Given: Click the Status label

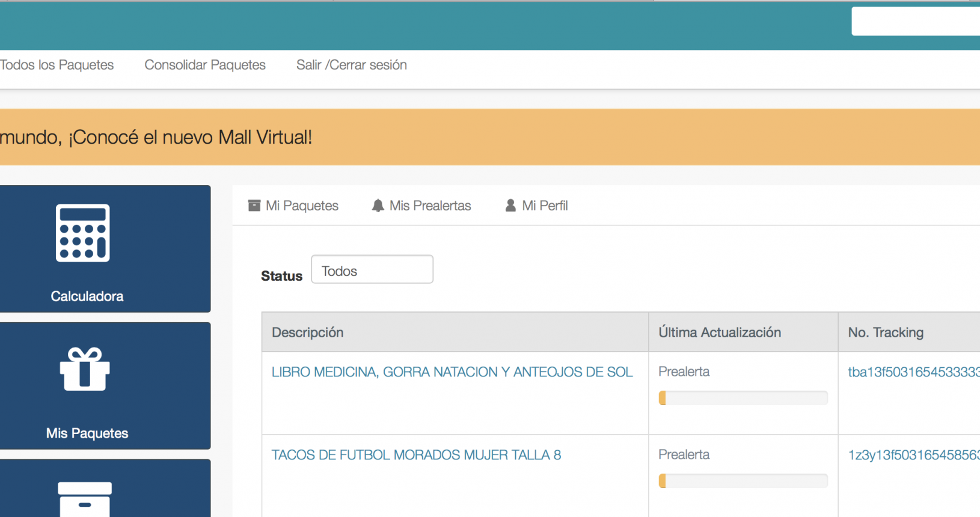Looking at the screenshot, I should pos(281,276).
